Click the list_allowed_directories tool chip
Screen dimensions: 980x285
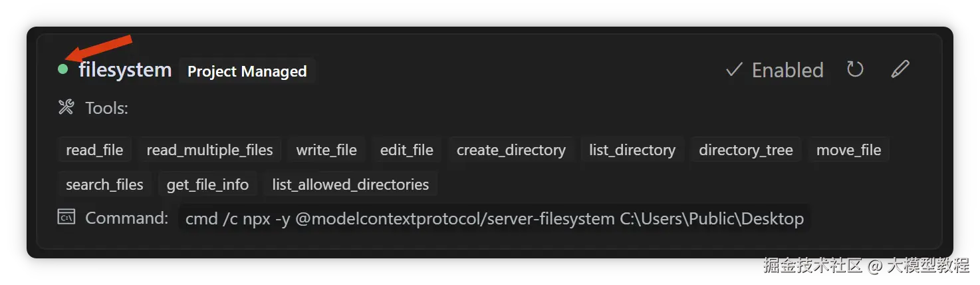(x=350, y=184)
